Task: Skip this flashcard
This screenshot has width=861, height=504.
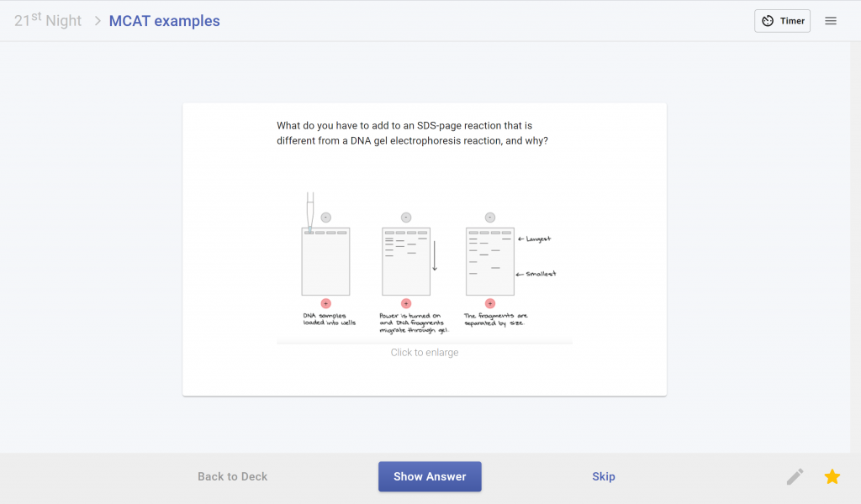Action: click(603, 476)
